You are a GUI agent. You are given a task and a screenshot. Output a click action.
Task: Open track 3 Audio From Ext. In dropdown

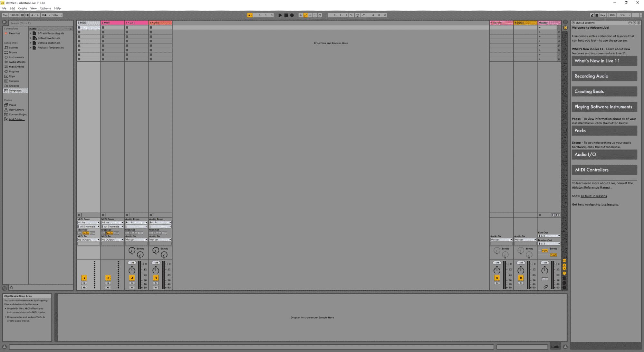[136, 223]
